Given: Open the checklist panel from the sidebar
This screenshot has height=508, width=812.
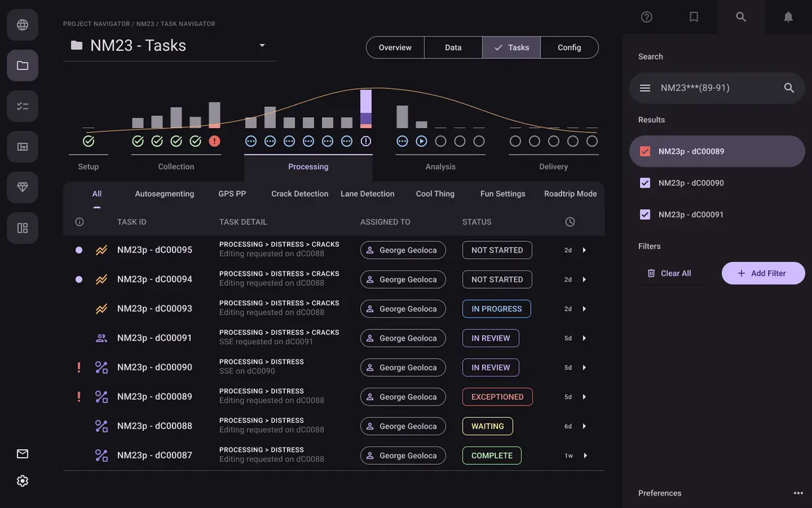Looking at the screenshot, I should [22, 106].
